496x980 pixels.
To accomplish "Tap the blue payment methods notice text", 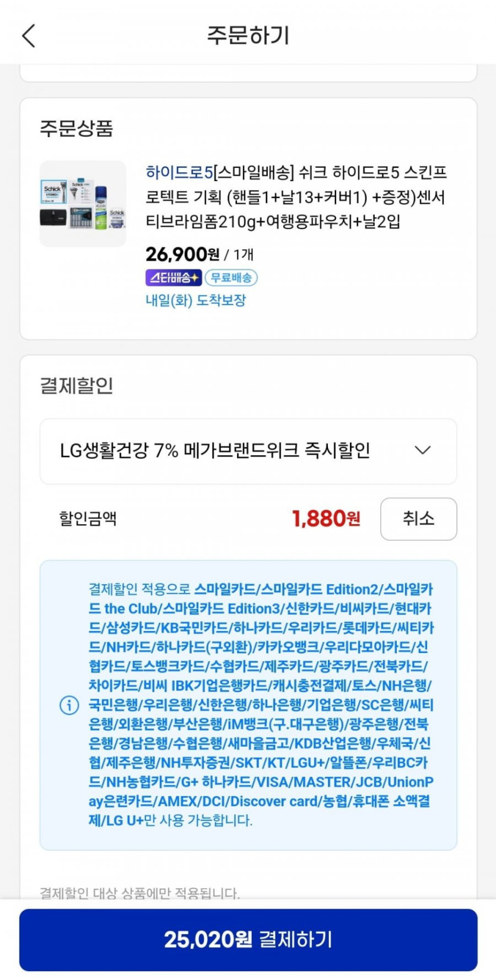I will click(260, 705).
